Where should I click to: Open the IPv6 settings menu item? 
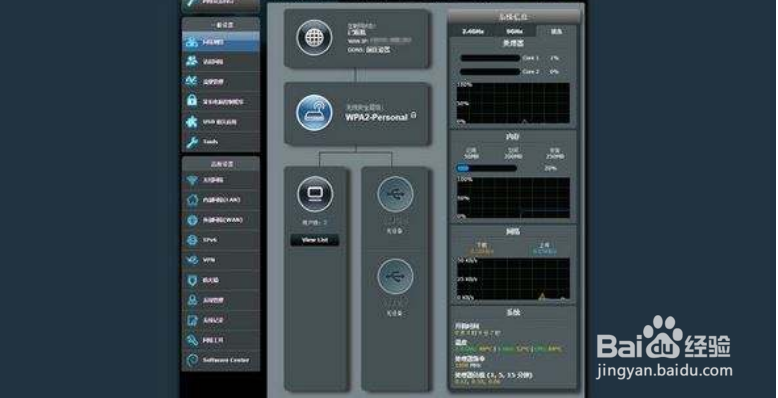[x=221, y=240]
